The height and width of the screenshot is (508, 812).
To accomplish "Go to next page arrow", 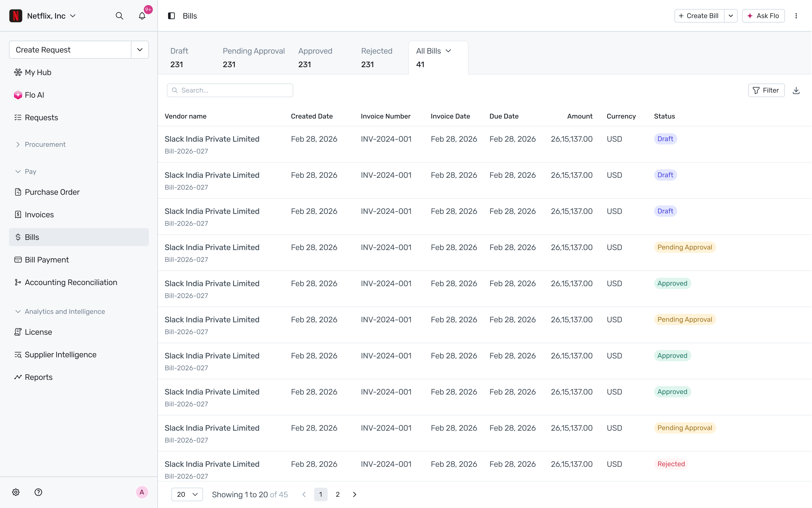I will [355, 494].
